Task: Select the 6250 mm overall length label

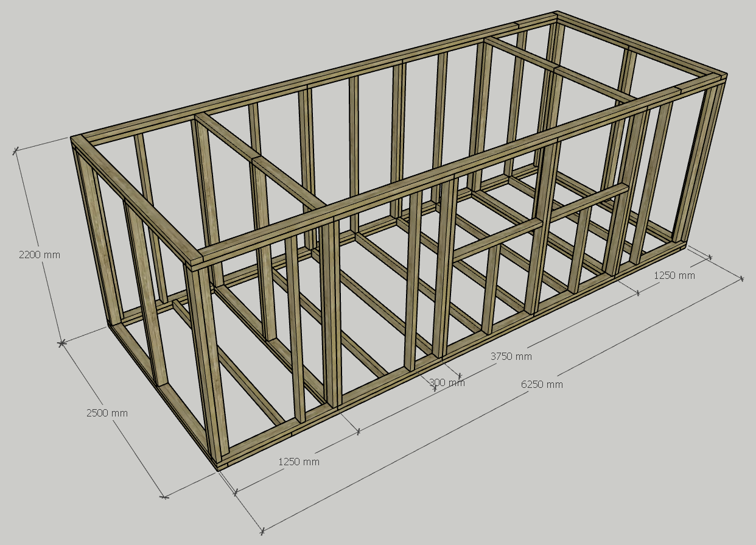Action: click(x=542, y=384)
